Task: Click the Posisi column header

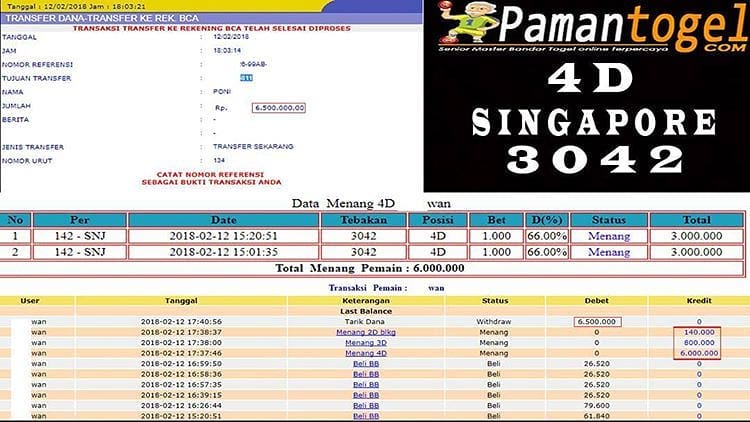Action: 438,220
